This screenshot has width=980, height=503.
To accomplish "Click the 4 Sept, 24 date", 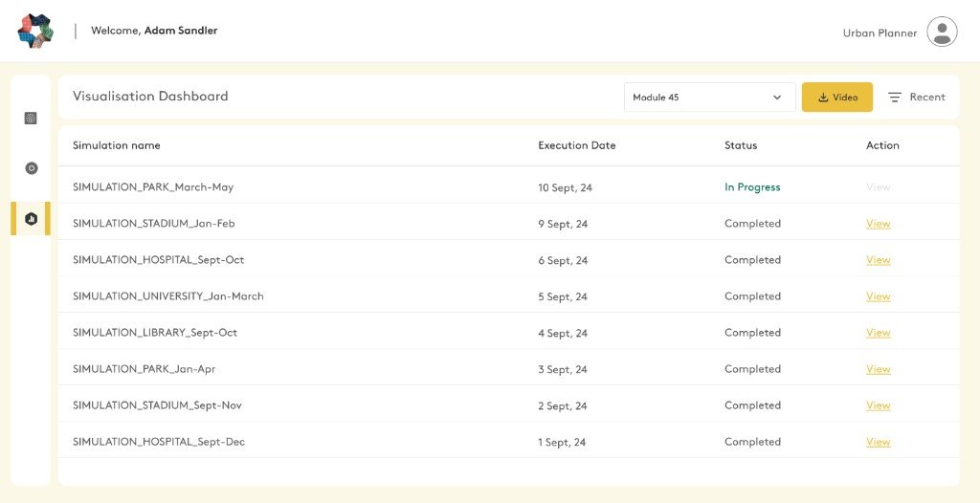I will [x=563, y=333].
